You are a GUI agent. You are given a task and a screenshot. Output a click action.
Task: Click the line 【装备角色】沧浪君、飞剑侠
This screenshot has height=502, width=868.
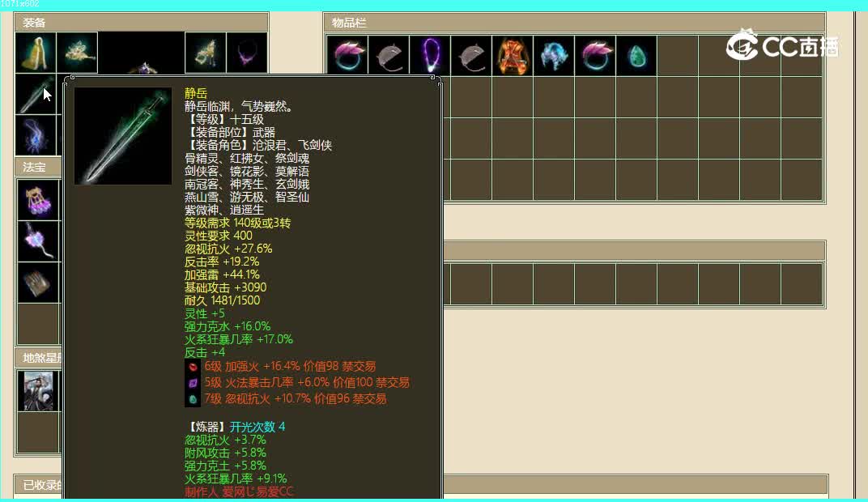pyautogui.click(x=258, y=145)
